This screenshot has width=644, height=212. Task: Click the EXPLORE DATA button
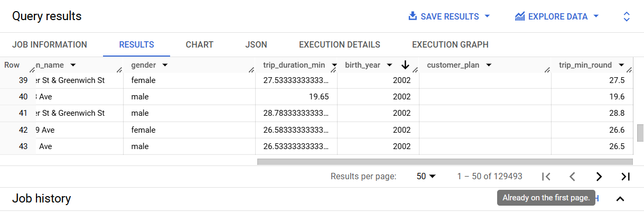coord(557,16)
